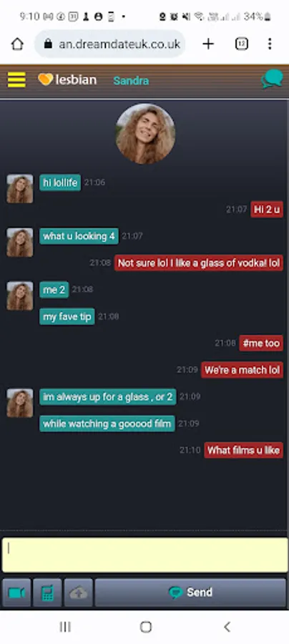Upload a file with cloud icon
289x644 pixels.
tap(79, 592)
